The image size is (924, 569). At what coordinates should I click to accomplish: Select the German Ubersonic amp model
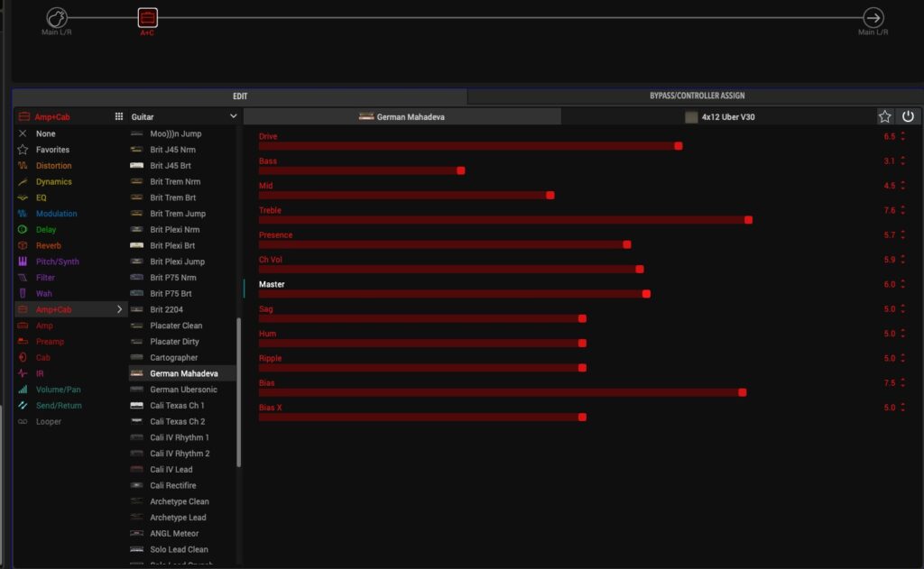coord(183,390)
